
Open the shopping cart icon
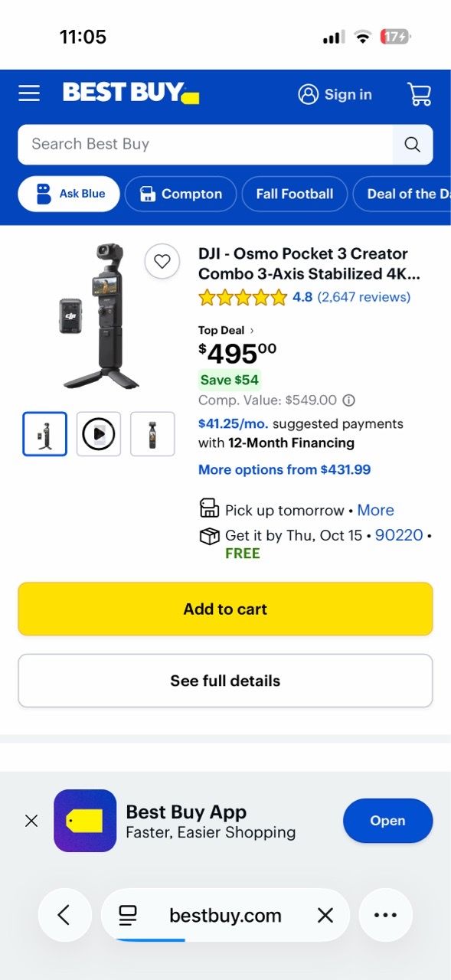pos(419,94)
